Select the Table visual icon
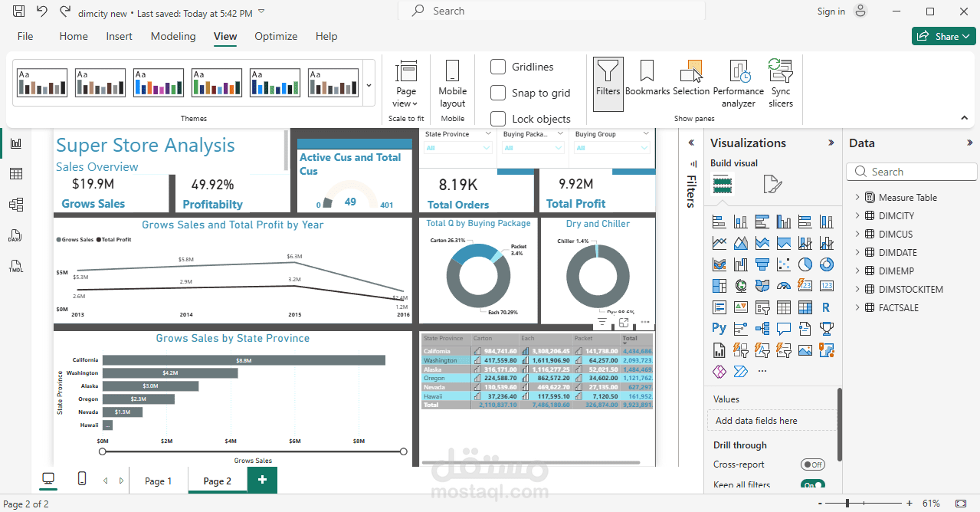 click(783, 307)
